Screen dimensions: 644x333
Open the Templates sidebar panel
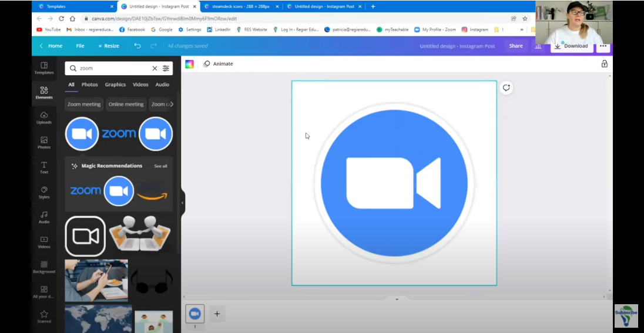click(x=44, y=68)
